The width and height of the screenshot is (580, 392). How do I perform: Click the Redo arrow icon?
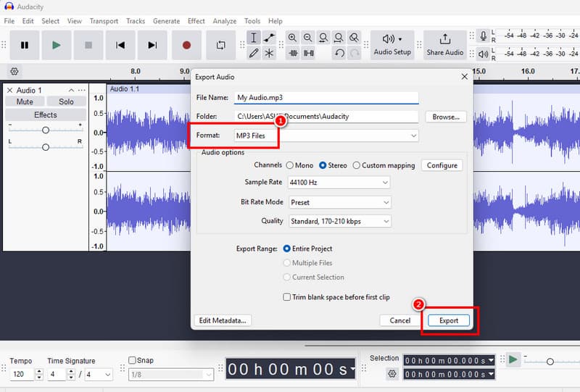355,53
